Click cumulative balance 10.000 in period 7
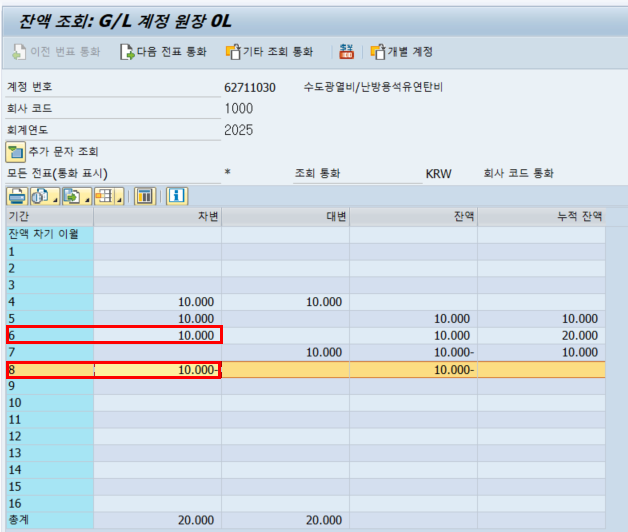Viewport: 628px width, 532px height. coord(580,352)
